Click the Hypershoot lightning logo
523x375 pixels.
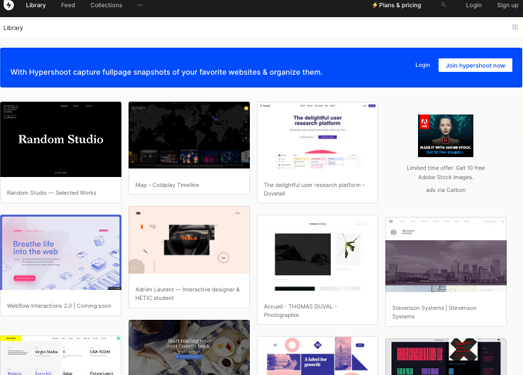8,5
